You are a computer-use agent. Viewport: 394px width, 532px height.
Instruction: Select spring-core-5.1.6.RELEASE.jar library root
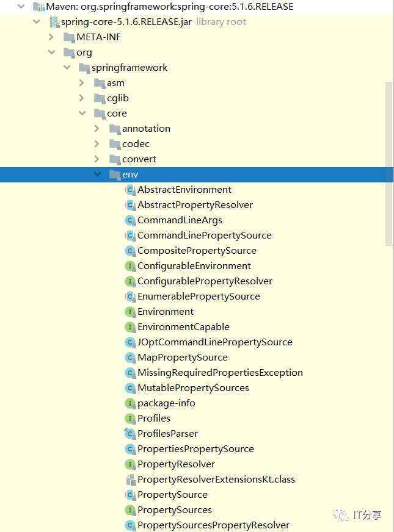197,22
